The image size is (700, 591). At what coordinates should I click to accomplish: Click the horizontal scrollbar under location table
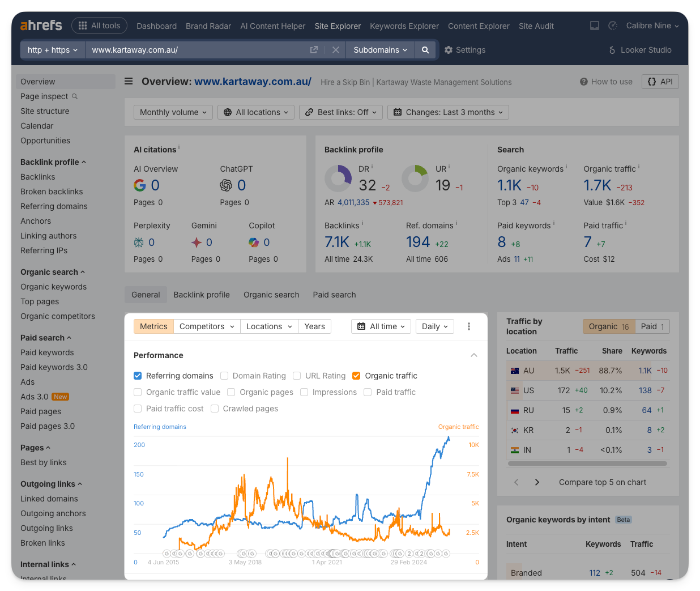click(x=587, y=464)
